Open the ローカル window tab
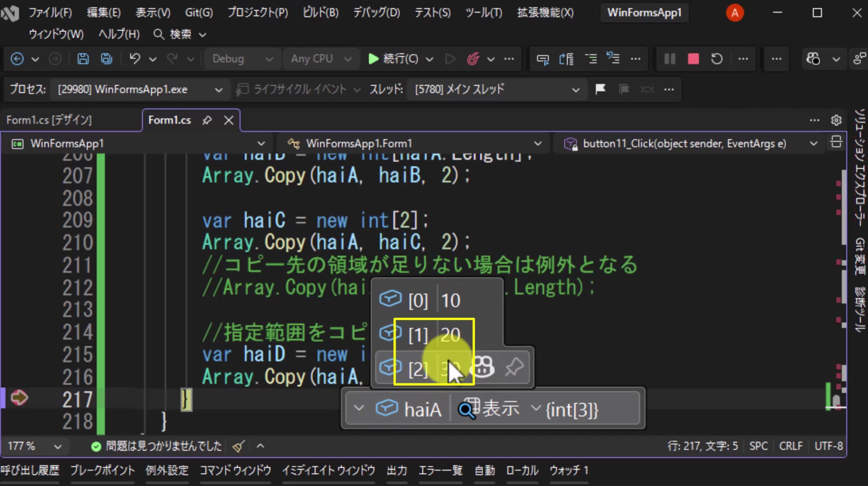 (522, 471)
